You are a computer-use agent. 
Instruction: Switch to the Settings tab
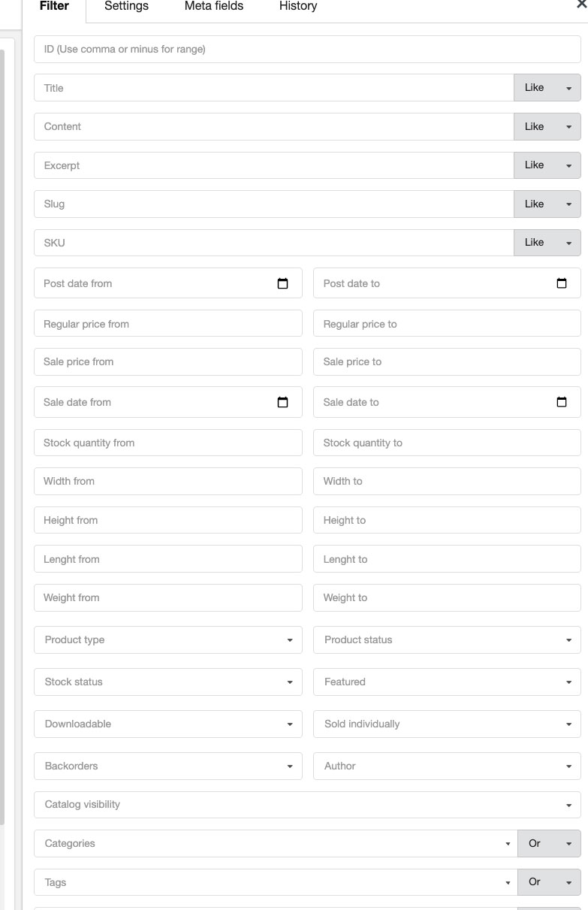(x=126, y=6)
